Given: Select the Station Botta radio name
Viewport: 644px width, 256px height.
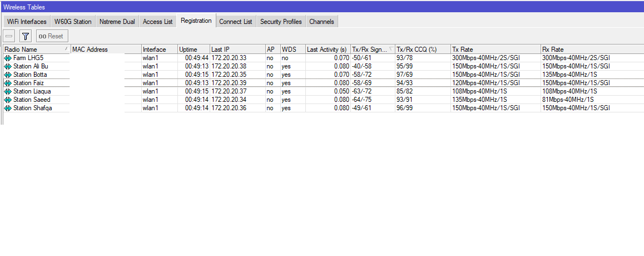Looking at the screenshot, I should [30, 75].
